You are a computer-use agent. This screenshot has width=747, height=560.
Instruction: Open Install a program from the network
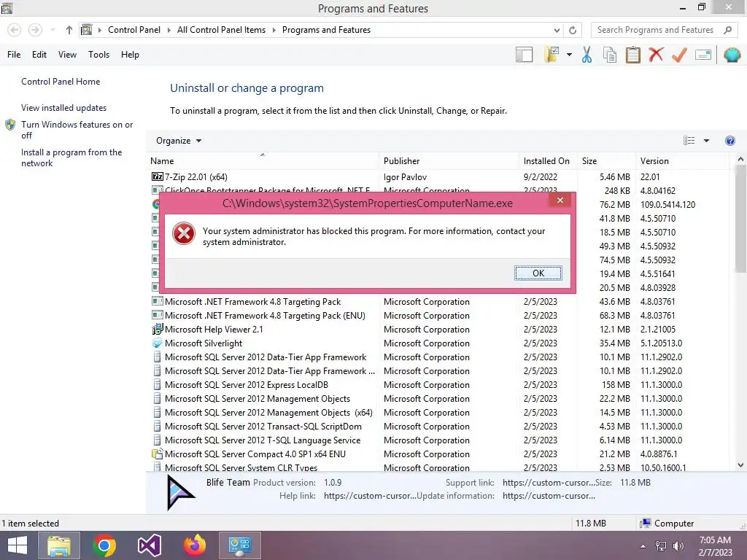point(71,157)
